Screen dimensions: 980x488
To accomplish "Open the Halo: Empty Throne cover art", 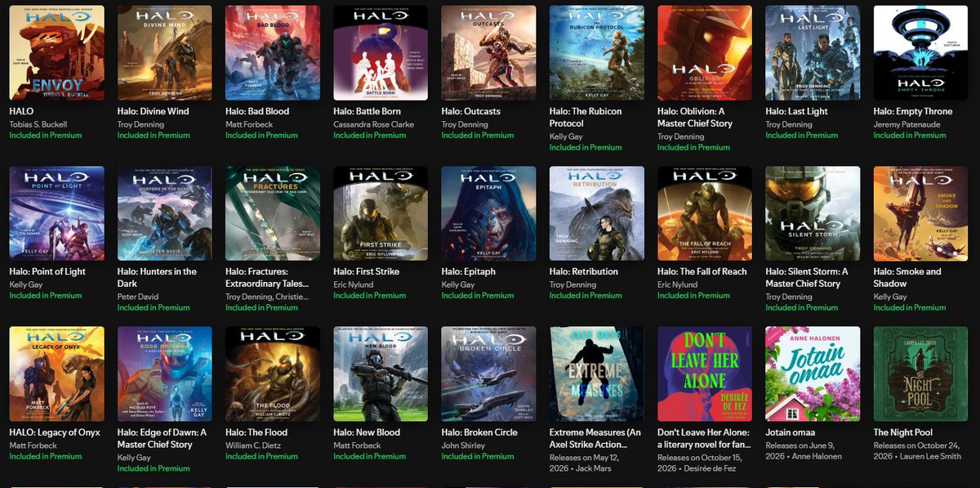I will (921, 53).
